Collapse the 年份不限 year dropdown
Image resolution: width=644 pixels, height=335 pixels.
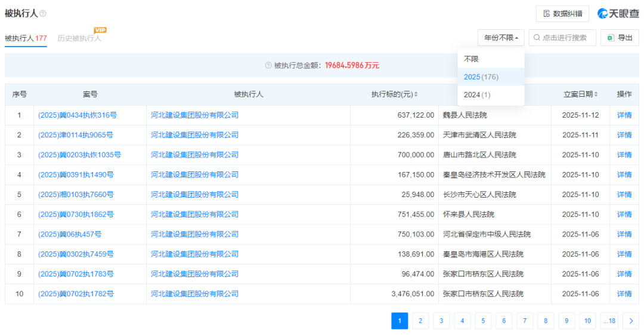[500, 38]
